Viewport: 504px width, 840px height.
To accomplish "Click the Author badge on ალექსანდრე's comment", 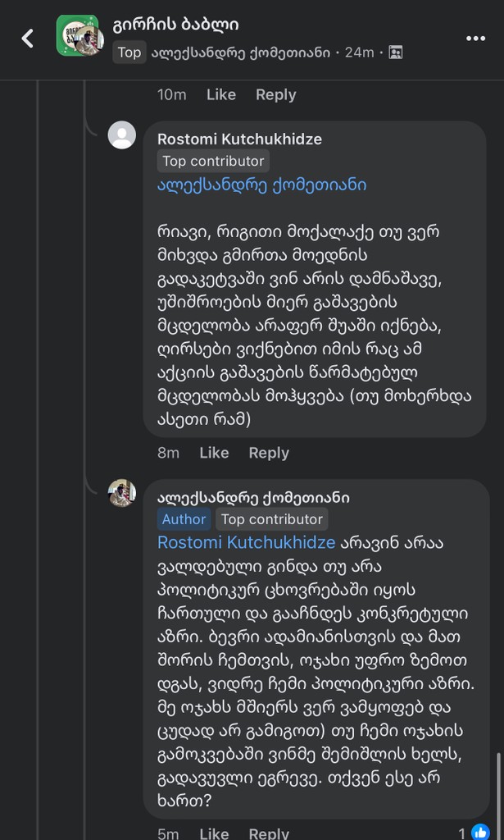I will (x=184, y=518).
